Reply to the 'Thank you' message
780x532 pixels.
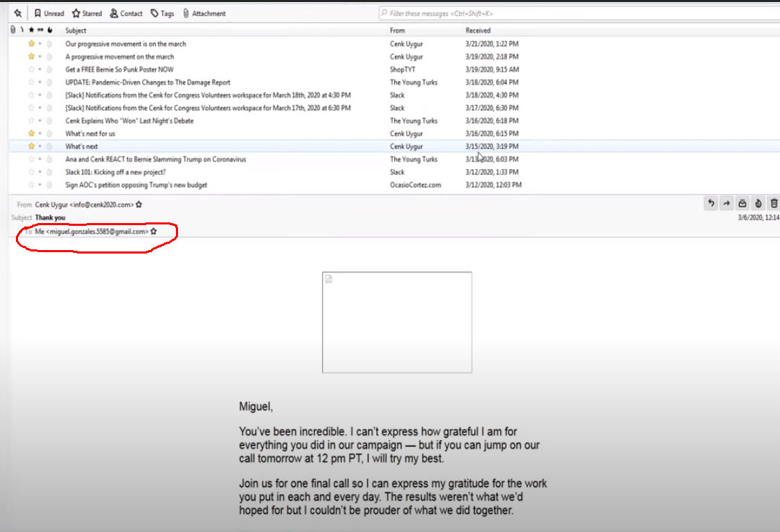[711, 203]
